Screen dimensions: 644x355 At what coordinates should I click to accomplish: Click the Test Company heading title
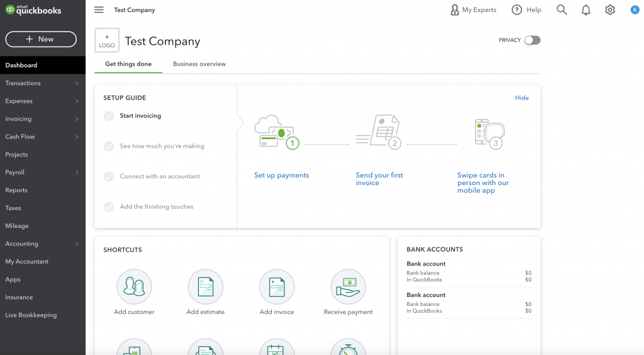[x=163, y=42]
